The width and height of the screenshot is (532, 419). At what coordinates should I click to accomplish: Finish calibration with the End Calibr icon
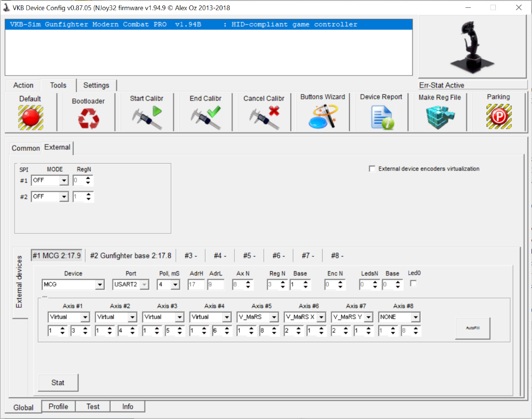click(x=206, y=117)
